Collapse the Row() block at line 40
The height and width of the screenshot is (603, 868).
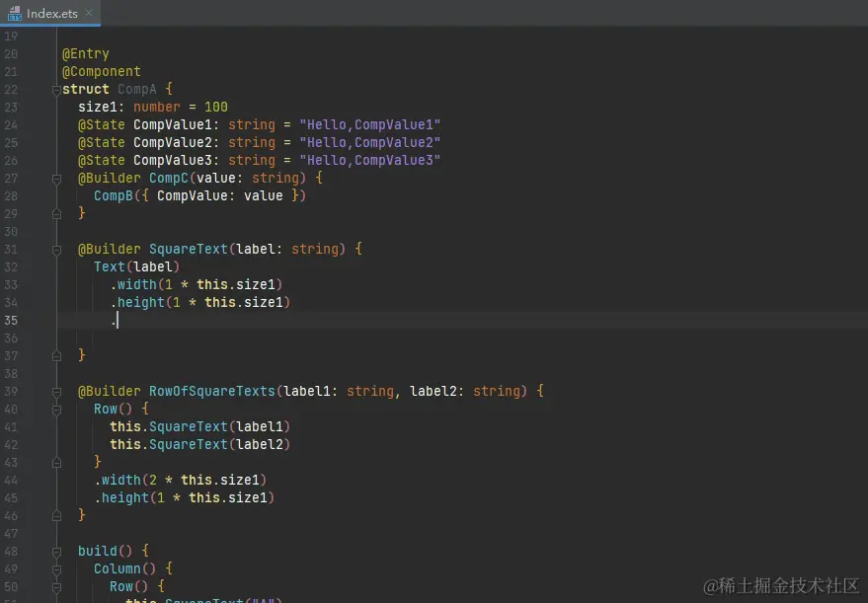[x=56, y=410]
